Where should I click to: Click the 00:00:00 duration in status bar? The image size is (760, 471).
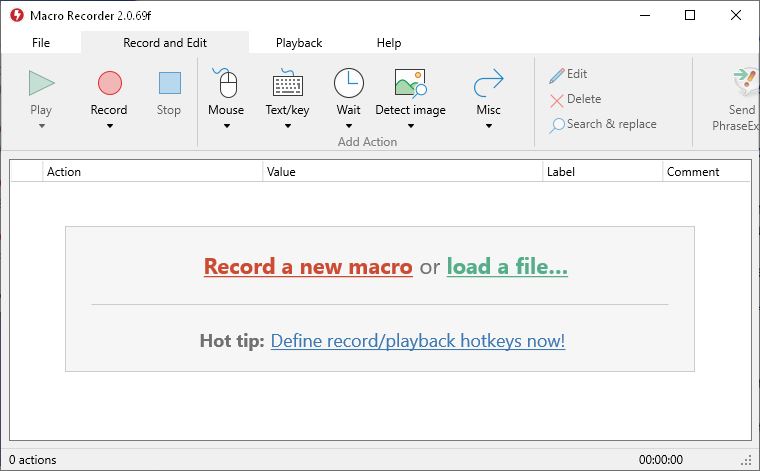tap(661, 460)
